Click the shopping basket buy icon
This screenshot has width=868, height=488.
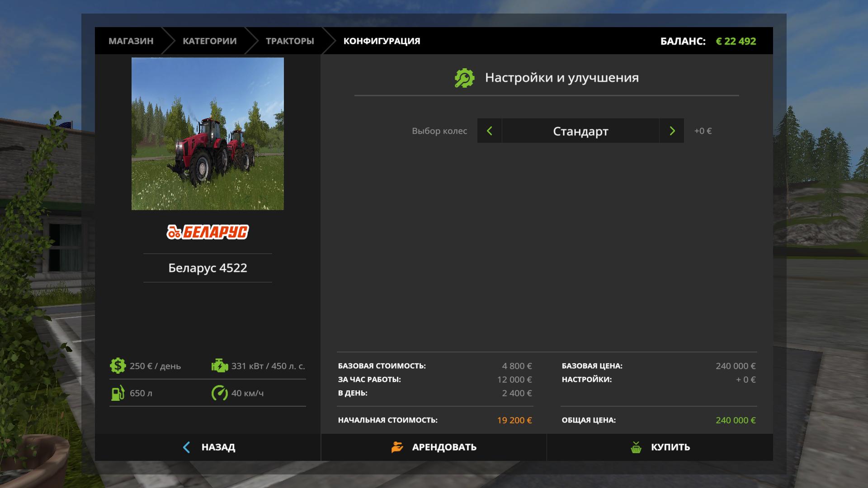[636, 447]
